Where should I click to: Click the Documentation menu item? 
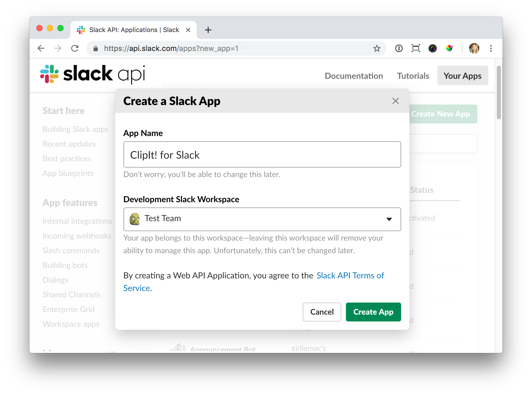(x=354, y=76)
